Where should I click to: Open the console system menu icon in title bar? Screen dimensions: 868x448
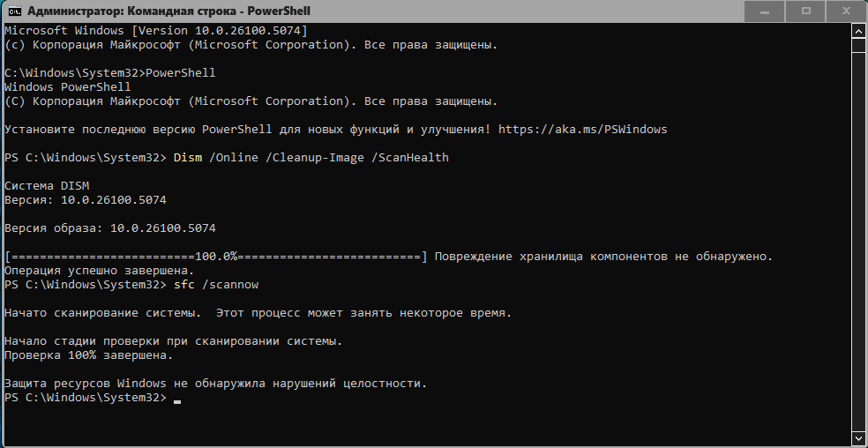coord(12,11)
